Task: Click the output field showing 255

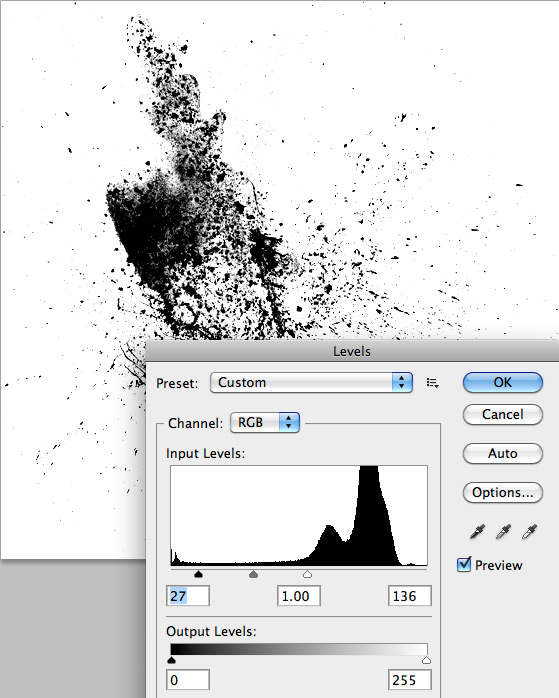Action: 410,680
